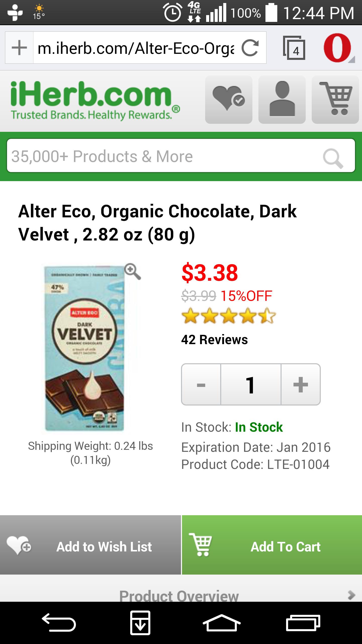Decrease quantity with the minus button
Image resolution: width=362 pixels, height=644 pixels.
(201, 384)
